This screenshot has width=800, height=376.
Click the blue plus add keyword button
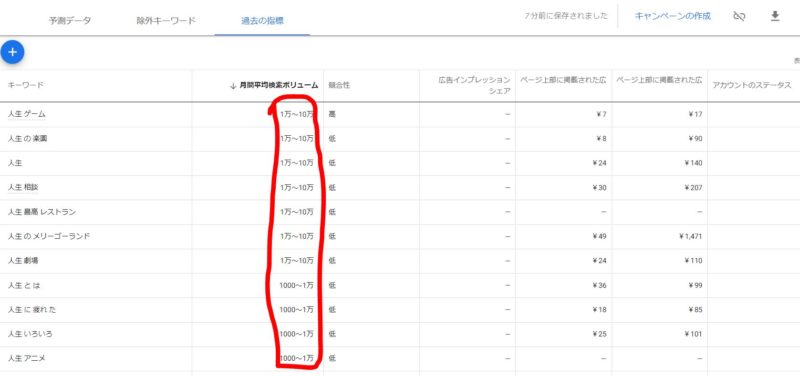(12, 52)
